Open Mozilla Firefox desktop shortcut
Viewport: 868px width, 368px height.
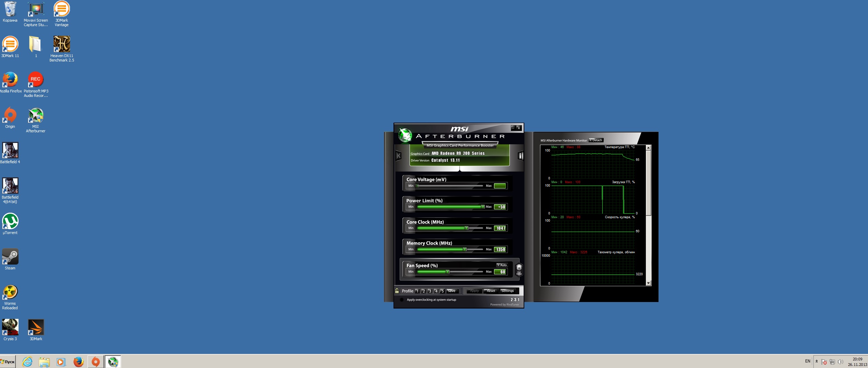(x=10, y=82)
